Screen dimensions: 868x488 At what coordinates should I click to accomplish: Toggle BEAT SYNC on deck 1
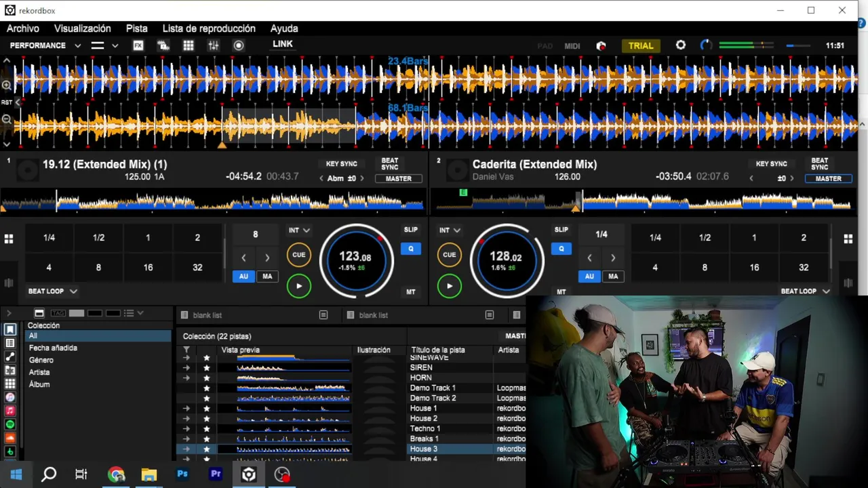pos(390,164)
